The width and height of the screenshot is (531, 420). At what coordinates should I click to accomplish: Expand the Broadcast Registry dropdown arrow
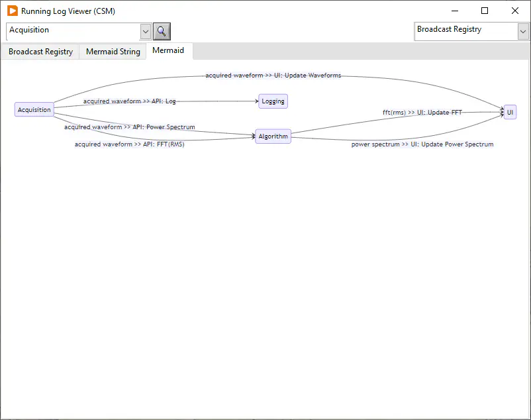pos(522,31)
